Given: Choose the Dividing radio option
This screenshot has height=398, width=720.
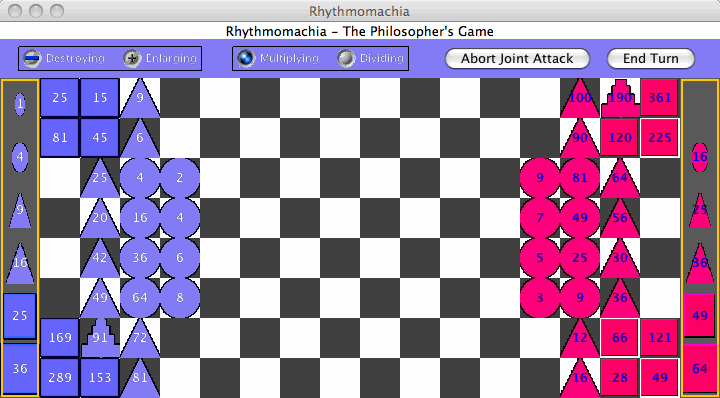Looking at the screenshot, I should 370,59.
